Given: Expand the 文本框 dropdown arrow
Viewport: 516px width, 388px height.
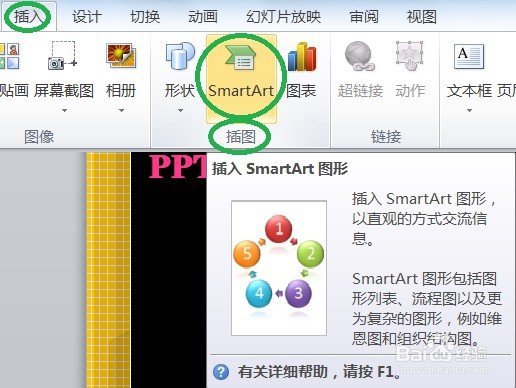Looking at the screenshot, I should click(469, 110).
